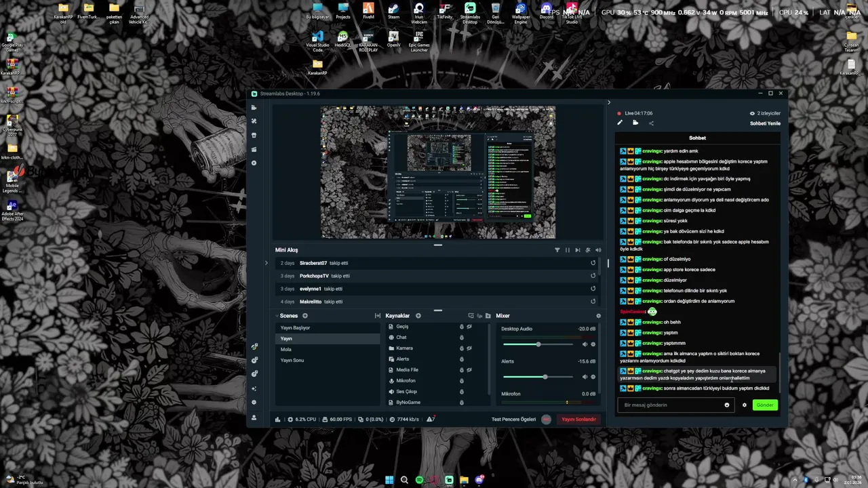
Task: Toggle lock on Alerts source
Action: pyautogui.click(x=462, y=359)
